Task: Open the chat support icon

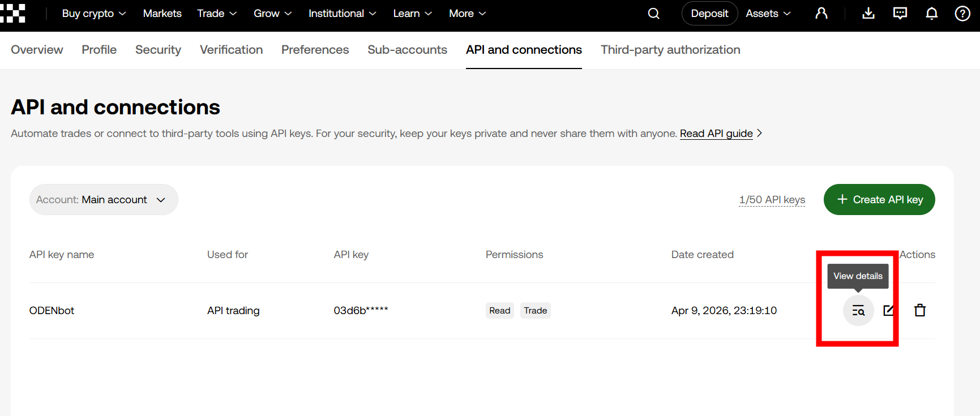Action: coord(900,14)
